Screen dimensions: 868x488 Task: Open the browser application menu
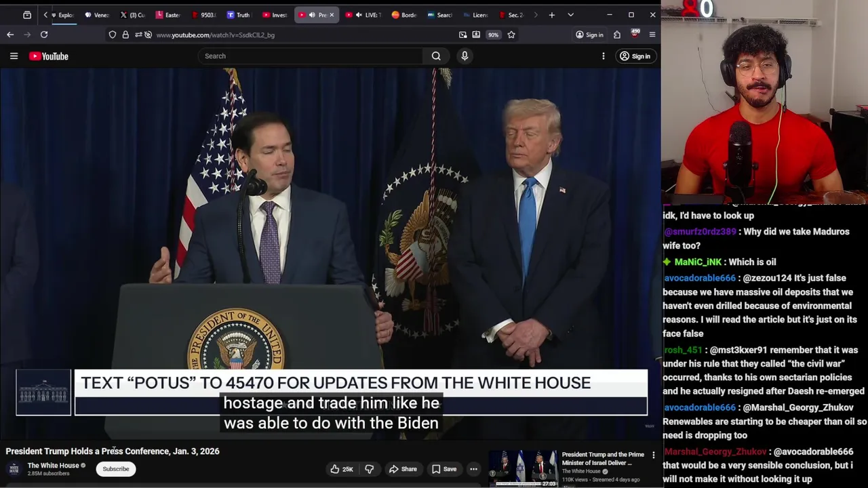click(652, 35)
